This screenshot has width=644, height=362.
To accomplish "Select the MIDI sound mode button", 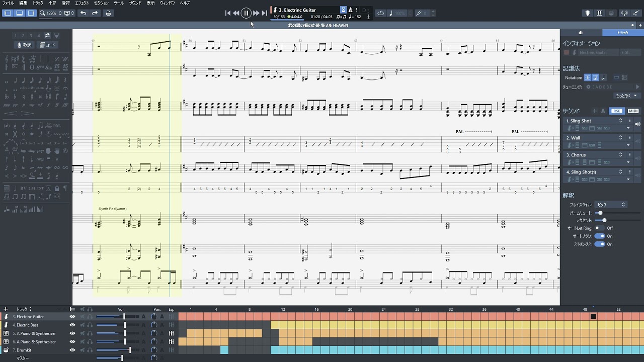I will click(633, 111).
